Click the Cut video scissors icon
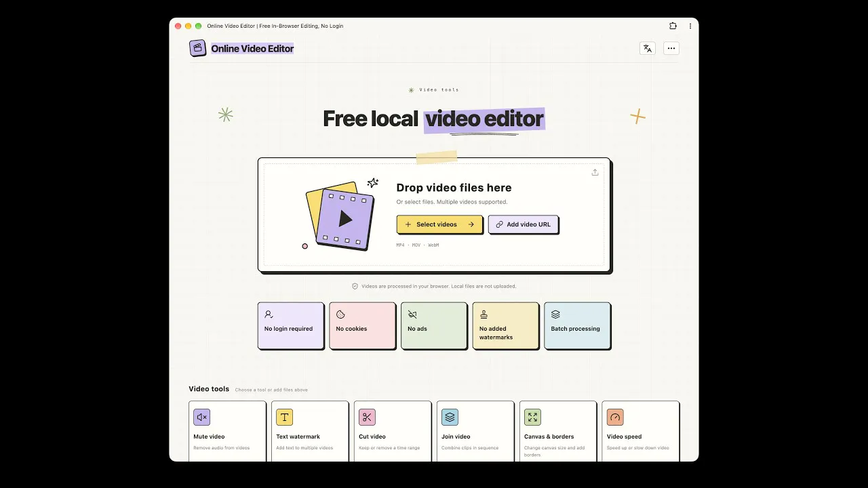 [x=367, y=417]
